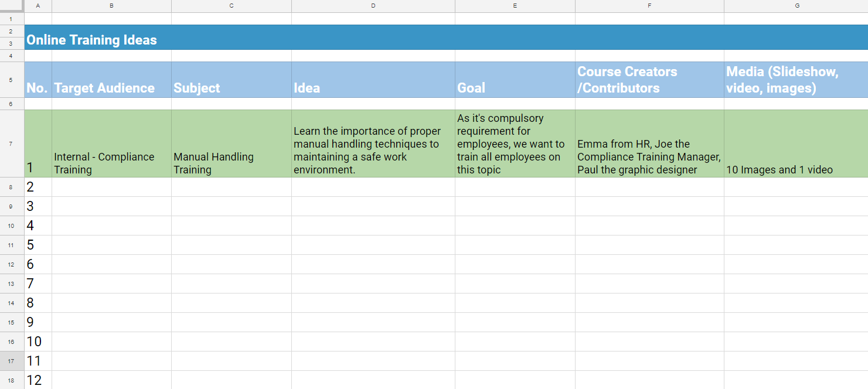Viewport: 868px width, 389px height.
Task: Click column G header to select column
Action: pyautogui.click(x=796, y=6)
